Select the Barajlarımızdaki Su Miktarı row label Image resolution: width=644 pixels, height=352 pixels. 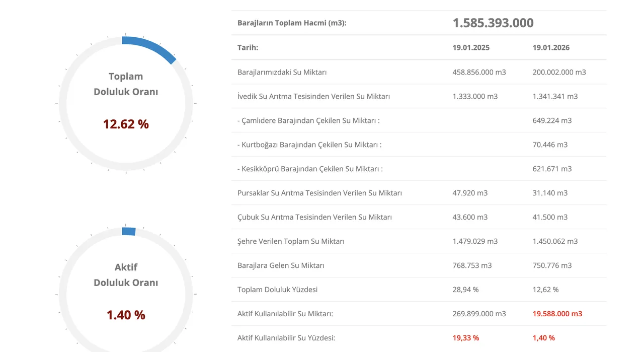coord(282,72)
